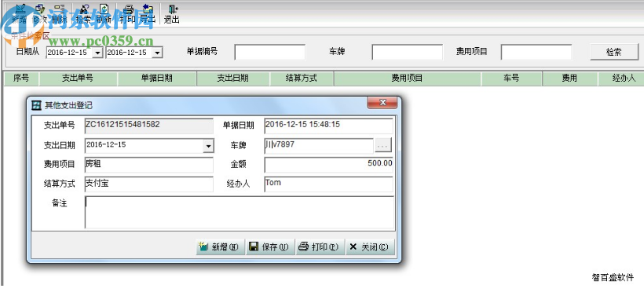Click the 其他支出登记 dialog title icon
Image resolution: width=644 pixels, height=303 pixels.
tap(37, 105)
